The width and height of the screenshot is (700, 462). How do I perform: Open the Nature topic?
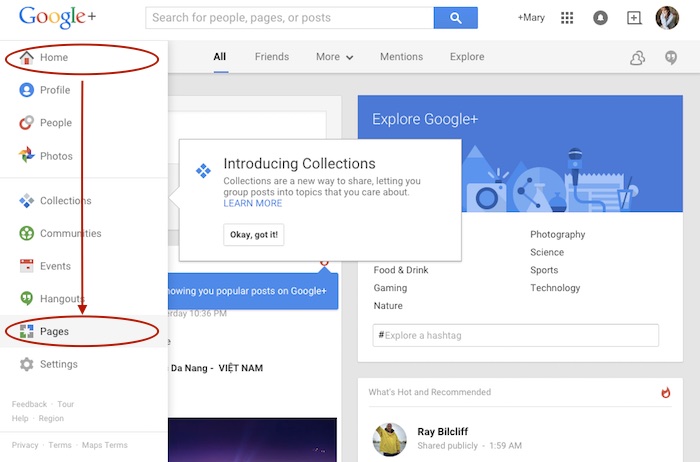(388, 306)
